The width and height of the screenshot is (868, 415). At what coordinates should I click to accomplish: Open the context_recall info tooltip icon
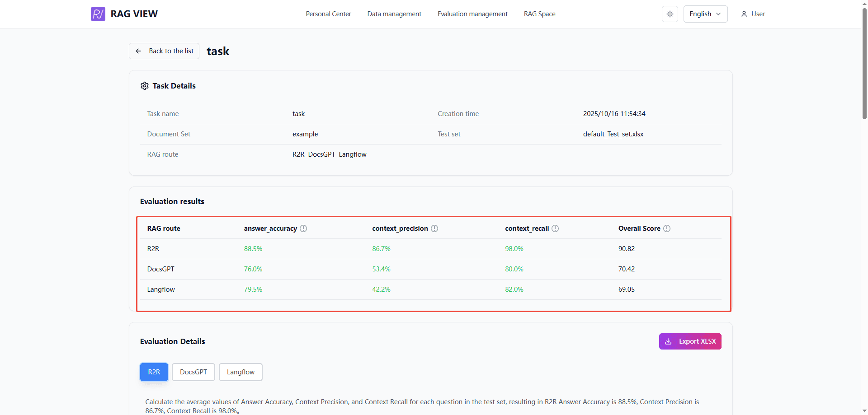point(556,228)
